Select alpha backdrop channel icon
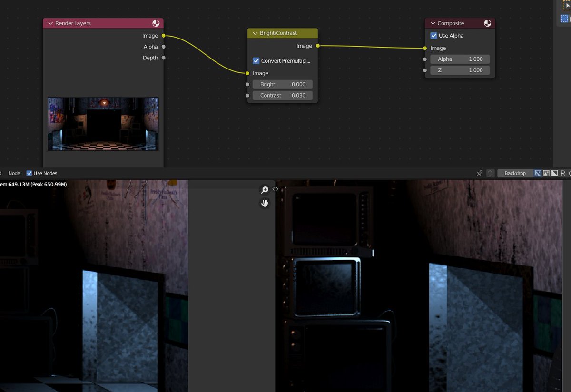 tap(555, 173)
